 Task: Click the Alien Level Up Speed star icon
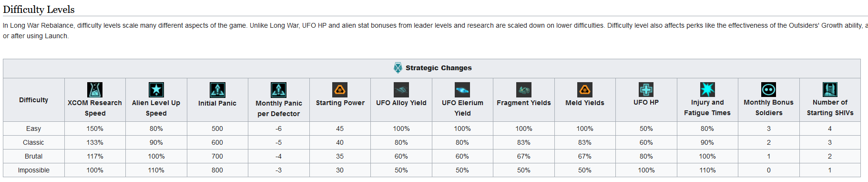coord(156,90)
